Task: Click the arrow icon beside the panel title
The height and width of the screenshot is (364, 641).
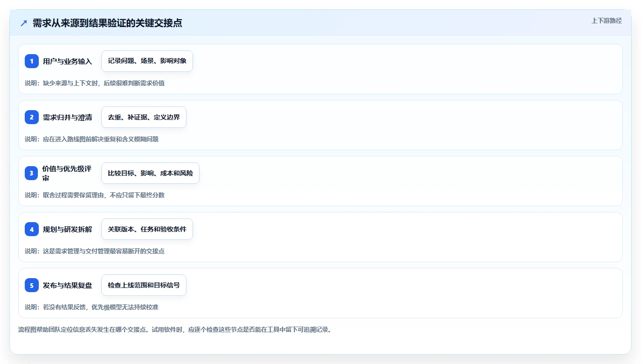Action: (x=24, y=23)
